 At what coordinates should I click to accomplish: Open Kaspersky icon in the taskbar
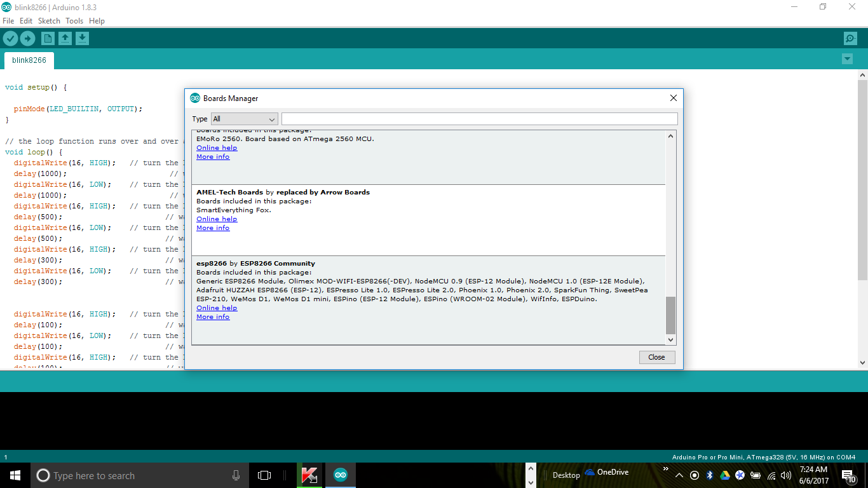coord(310,475)
